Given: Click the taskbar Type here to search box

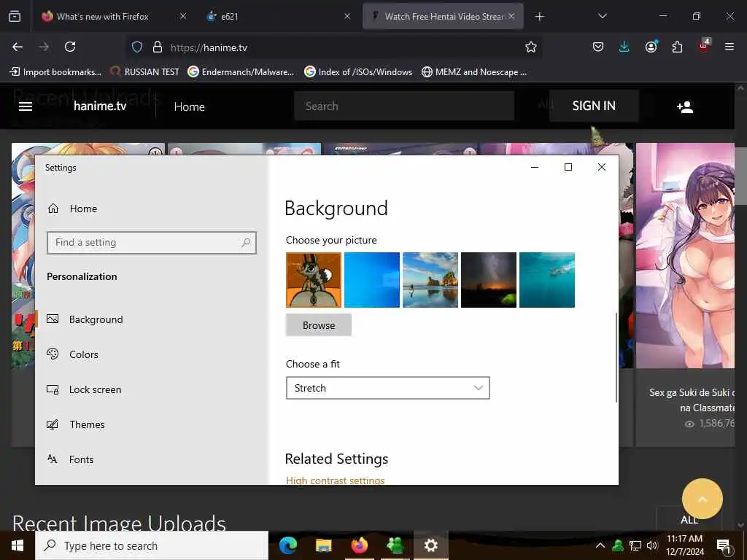Looking at the screenshot, I should click(152, 545).
